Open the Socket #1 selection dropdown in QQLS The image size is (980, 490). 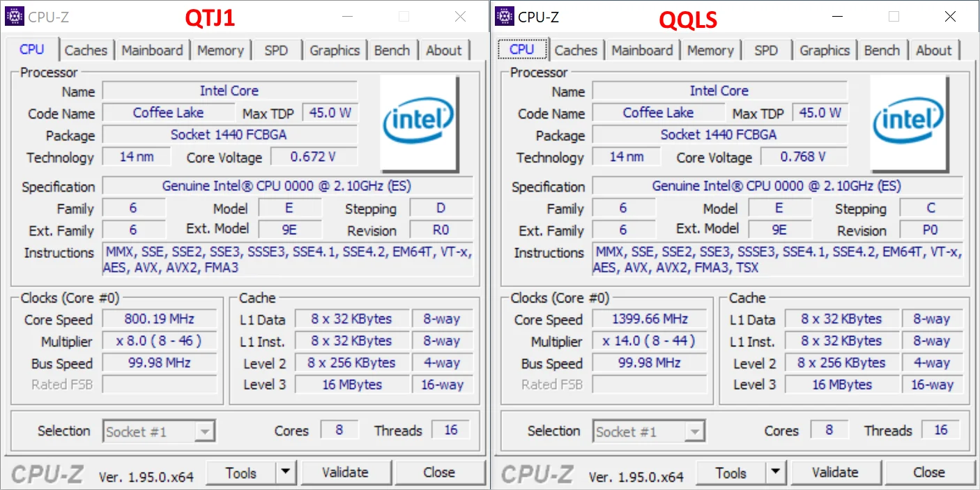pyautogui.click(x=648, y=431)
